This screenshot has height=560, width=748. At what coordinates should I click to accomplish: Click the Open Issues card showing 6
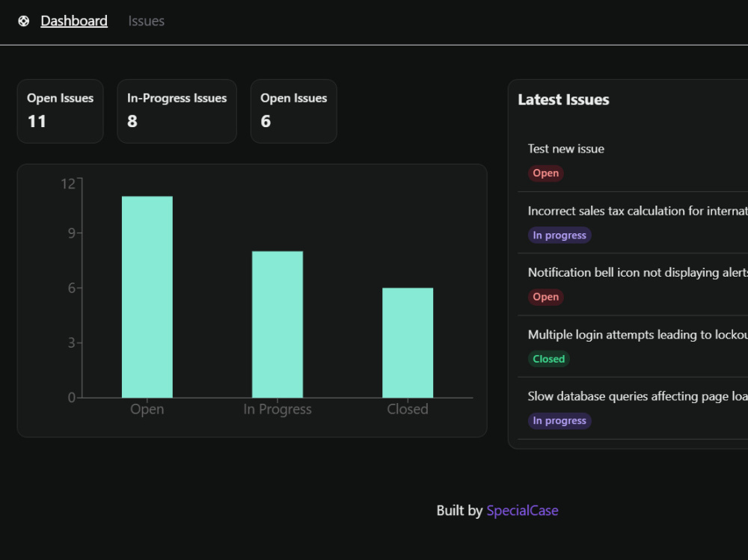point(293,111)
